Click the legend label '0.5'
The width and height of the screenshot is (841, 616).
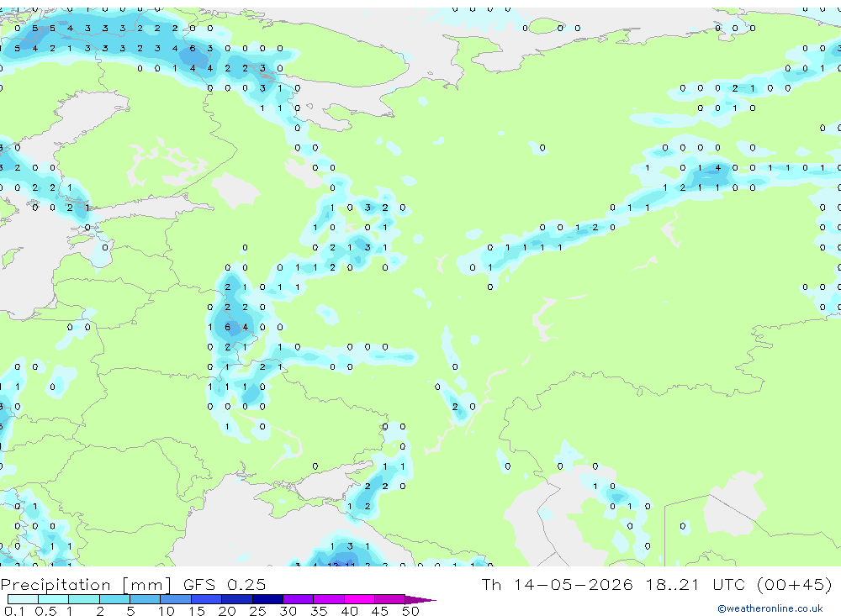point(45,611)
